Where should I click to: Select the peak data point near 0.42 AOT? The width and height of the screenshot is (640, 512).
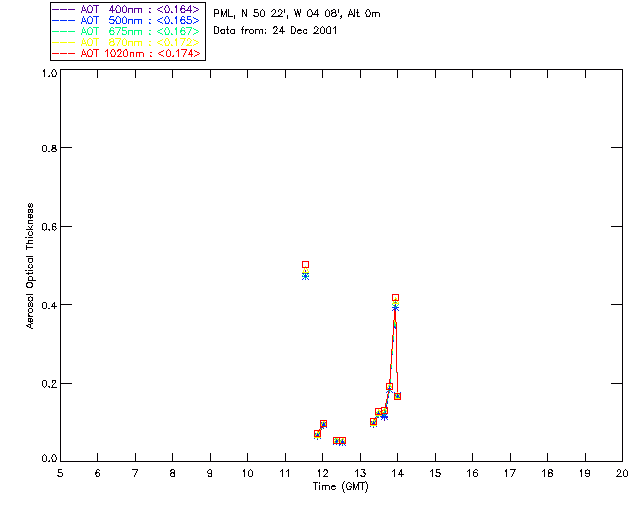coord(395,298)
